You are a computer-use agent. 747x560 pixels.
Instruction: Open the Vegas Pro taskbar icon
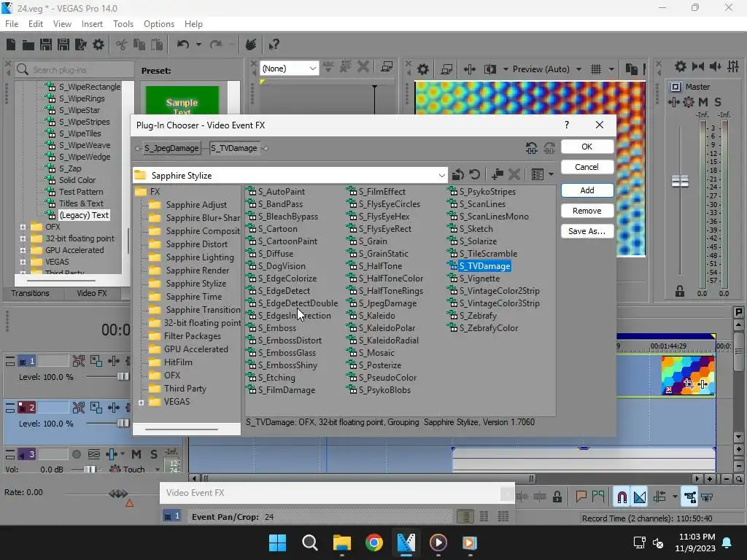click(406, 542)
